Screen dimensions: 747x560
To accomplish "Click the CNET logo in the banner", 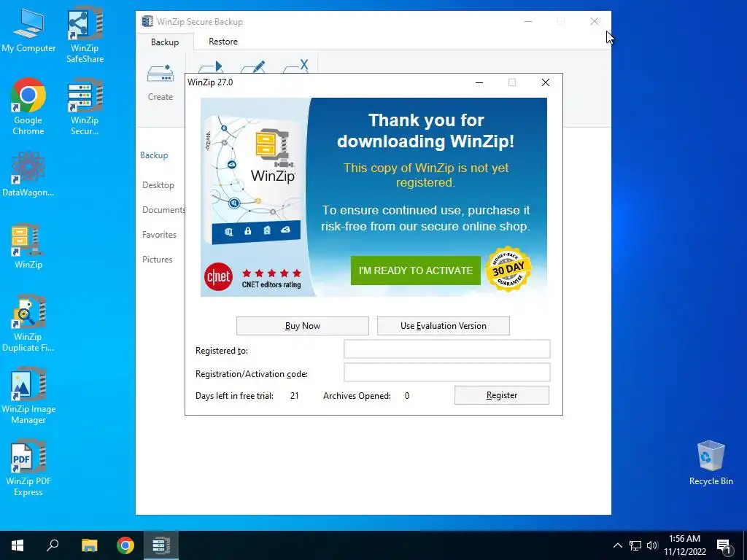I will [x=218, y=276].
